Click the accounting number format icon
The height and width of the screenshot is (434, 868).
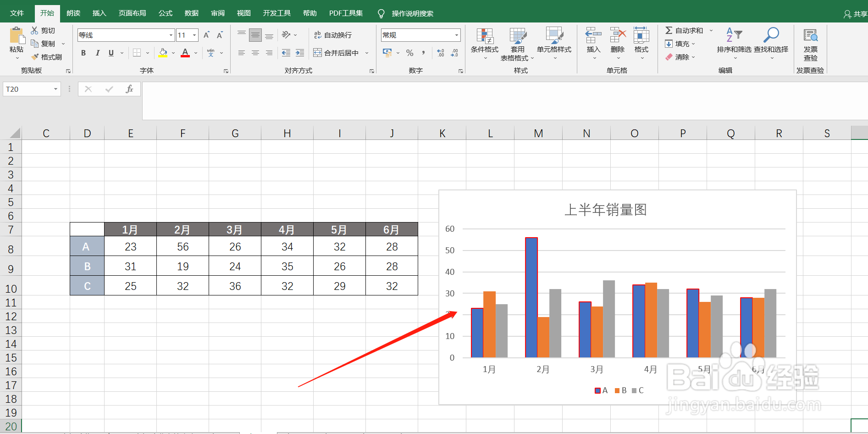click(387, 53)
